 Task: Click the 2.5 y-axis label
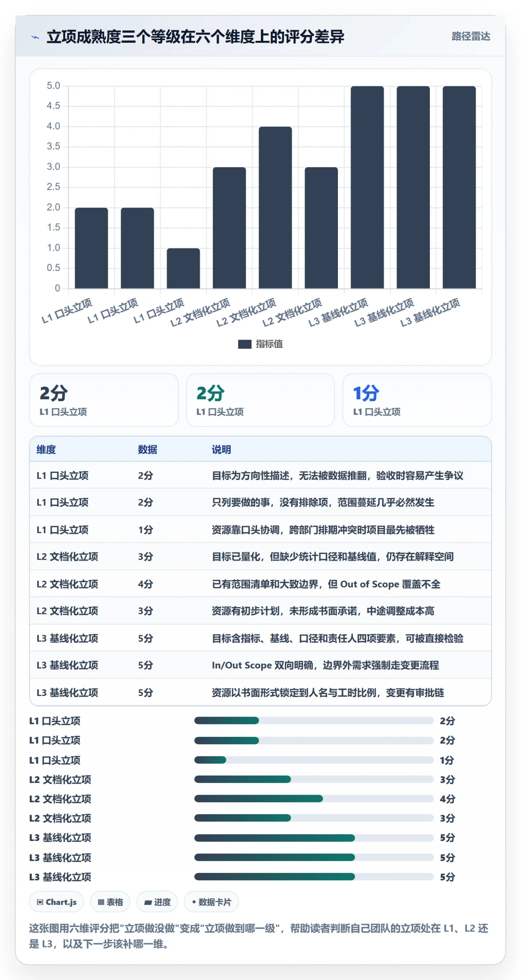(x=53, y=187)
